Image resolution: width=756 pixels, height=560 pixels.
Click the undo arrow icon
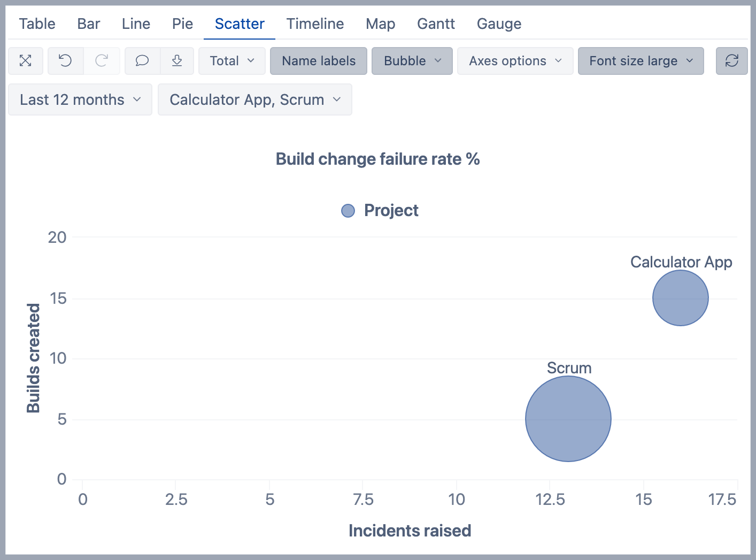[x=65, y=61]
